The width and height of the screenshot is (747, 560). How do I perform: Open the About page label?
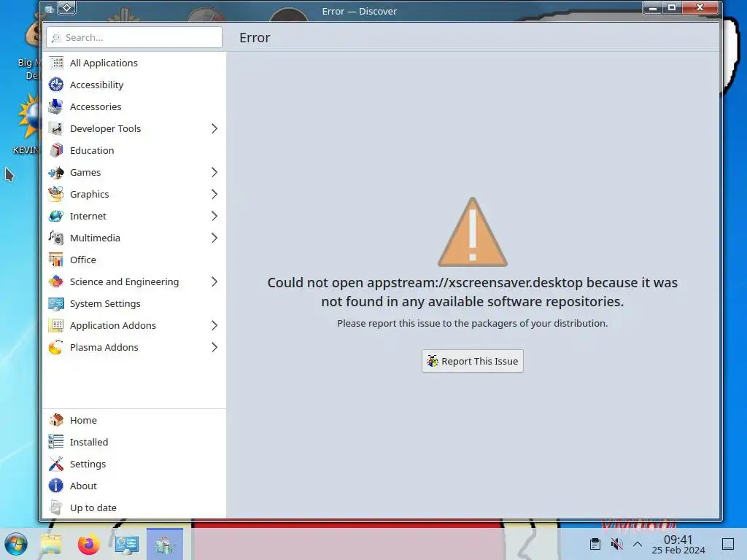tap(83, 486)
